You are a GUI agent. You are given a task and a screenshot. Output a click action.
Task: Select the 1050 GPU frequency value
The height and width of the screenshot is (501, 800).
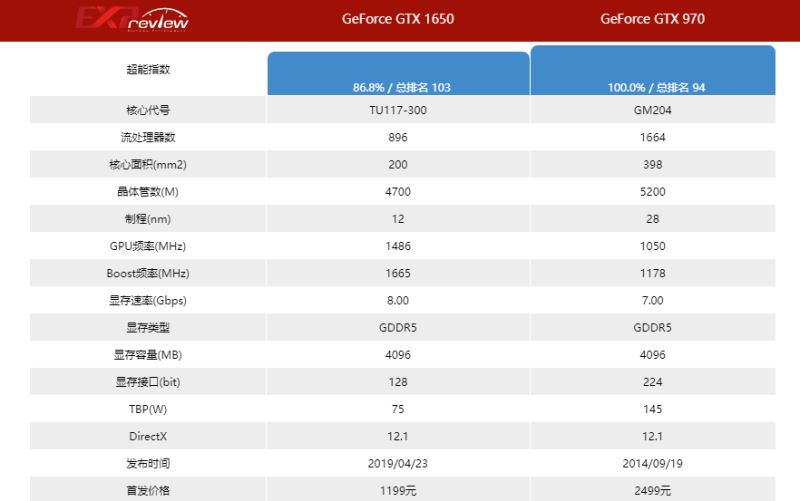(x=653, y=246)
